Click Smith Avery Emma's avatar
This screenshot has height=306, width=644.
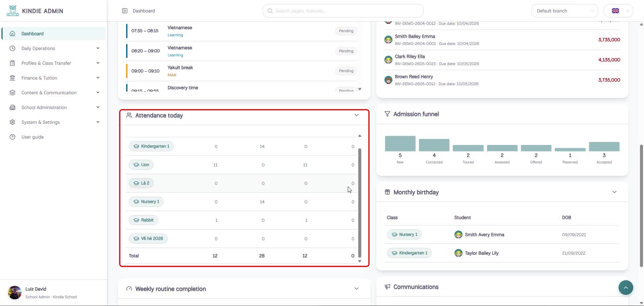[x=458, y=235]
